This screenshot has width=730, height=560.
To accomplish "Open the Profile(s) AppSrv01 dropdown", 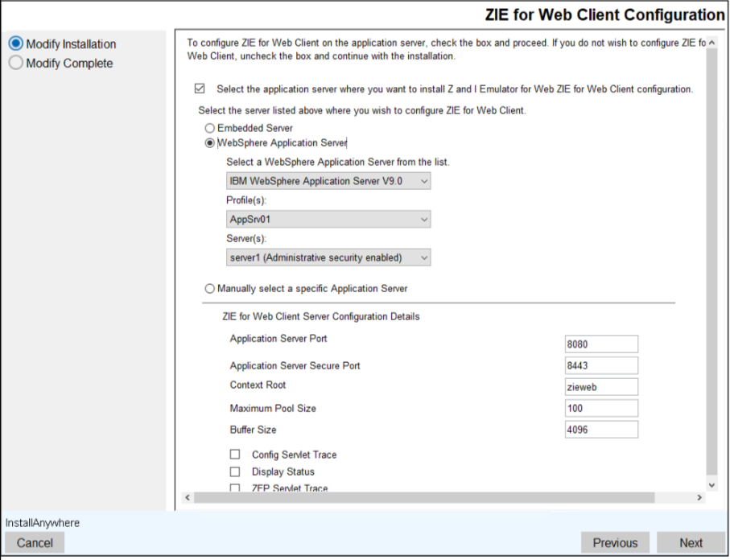I will click(328, 219).
